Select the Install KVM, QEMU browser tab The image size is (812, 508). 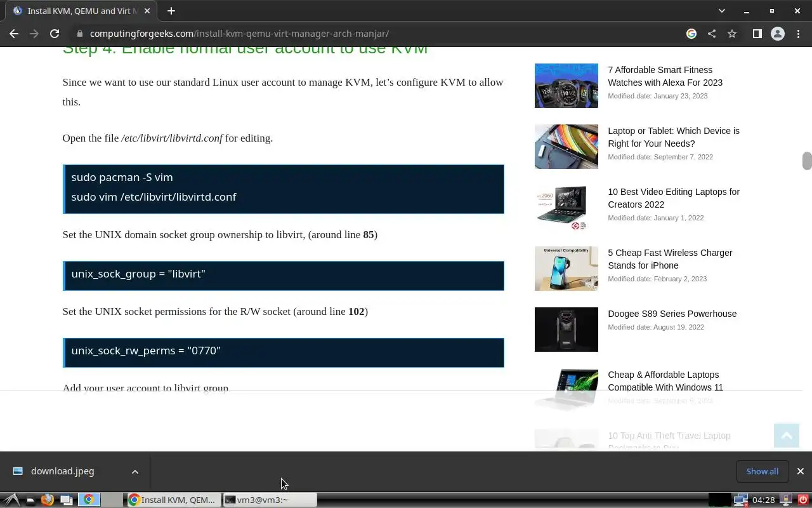click(x=82, y=11)
